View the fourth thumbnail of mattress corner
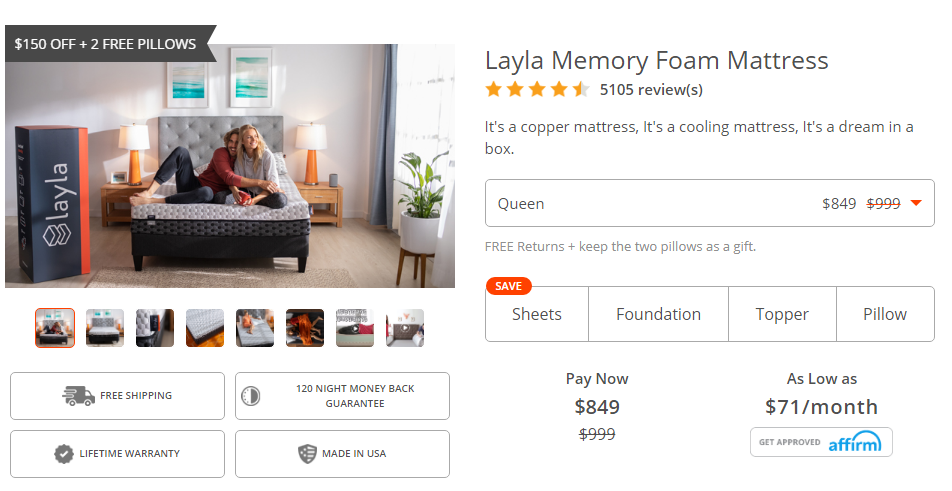 (x=205, y=328)
